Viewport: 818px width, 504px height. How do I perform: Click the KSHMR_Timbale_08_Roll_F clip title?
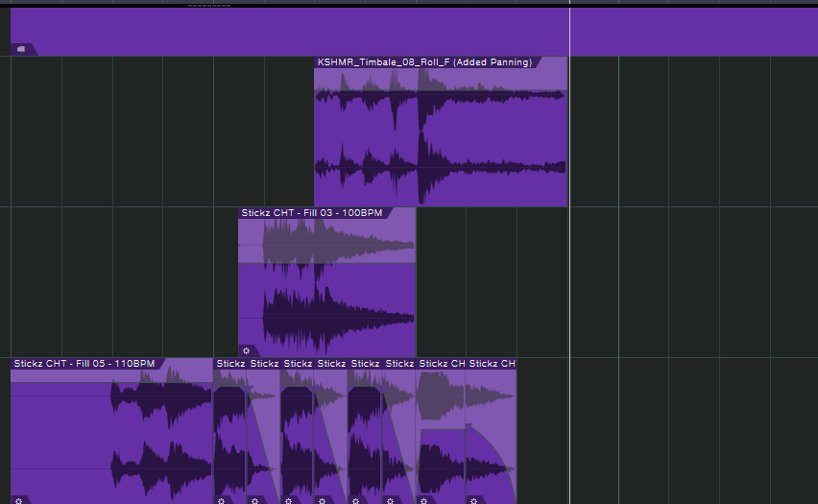pyautogui.click(x=424, y=62)
